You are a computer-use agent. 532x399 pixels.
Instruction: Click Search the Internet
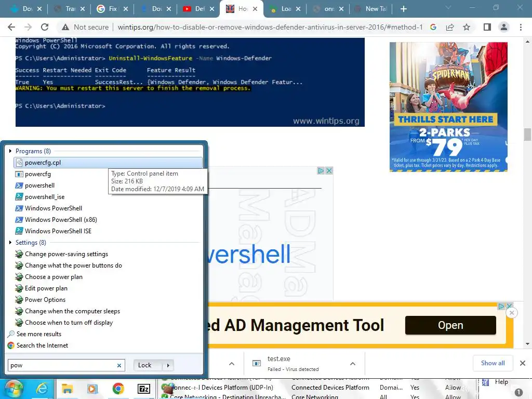[42, 345]
